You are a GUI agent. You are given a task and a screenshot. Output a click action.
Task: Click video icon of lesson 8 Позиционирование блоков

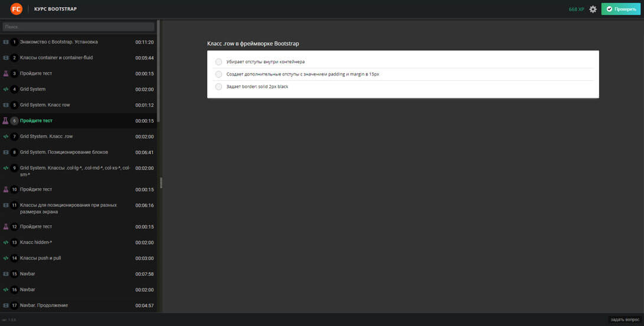point(6,152)
